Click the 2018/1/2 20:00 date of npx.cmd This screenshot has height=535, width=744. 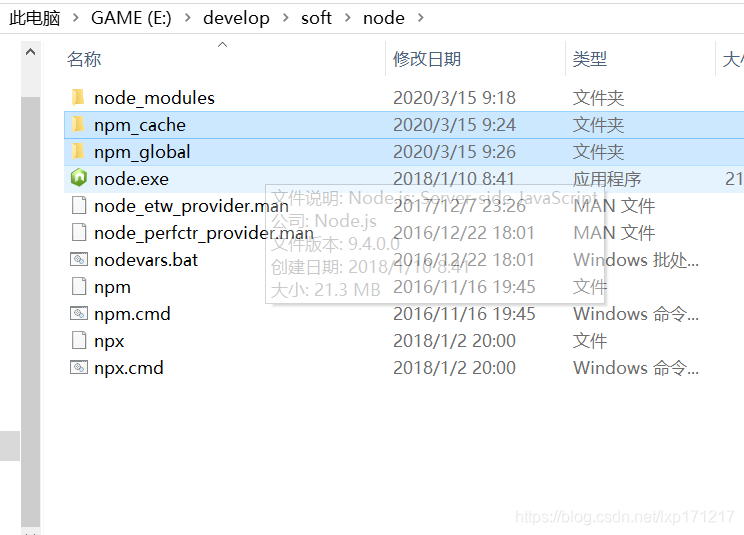tap(454, 368)
